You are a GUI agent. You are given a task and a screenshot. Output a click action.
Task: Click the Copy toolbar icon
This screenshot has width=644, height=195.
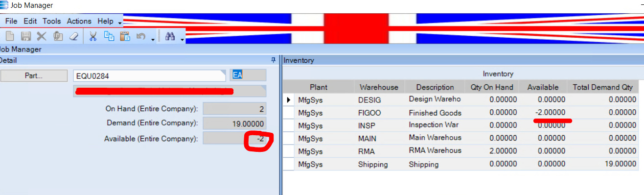[x=109, y=36]
